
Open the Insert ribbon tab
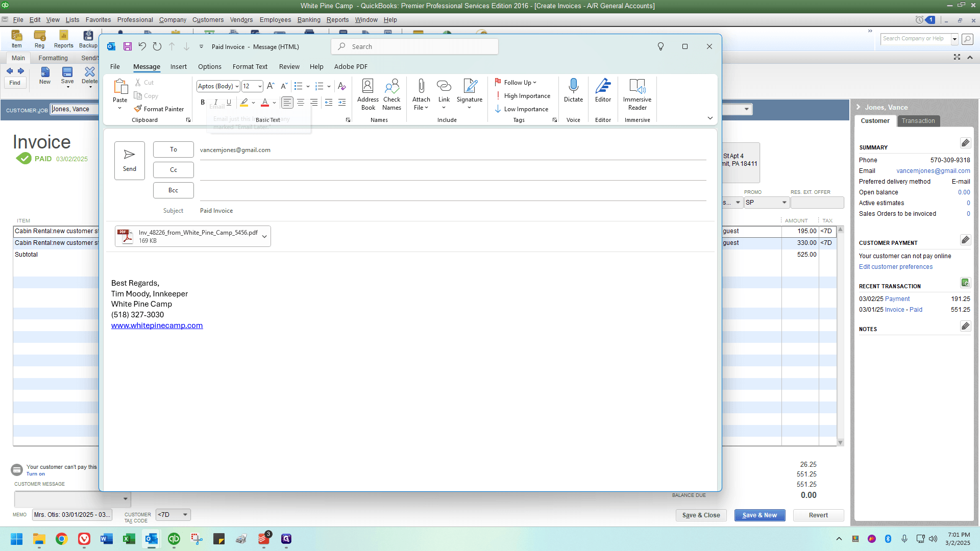pos(179,67)
